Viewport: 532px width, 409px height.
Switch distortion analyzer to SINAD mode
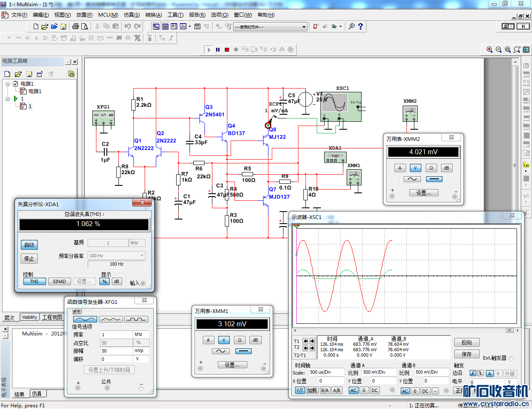[x=59, y=281]
